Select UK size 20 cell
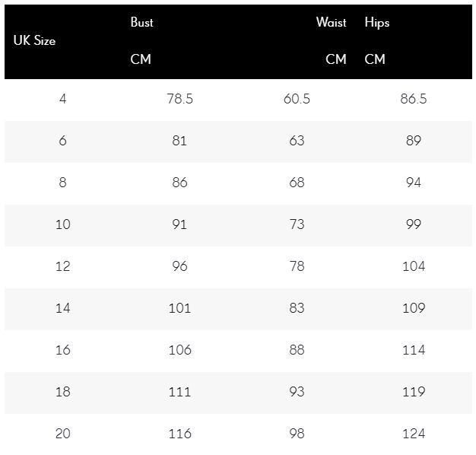The width and height of the screenshot is (476, 455). click(x=63, y=434)
